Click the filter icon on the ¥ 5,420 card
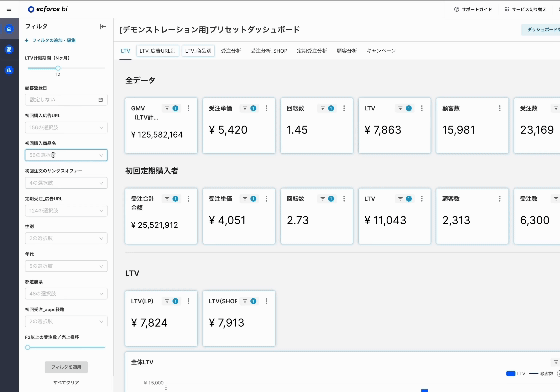The image size is (560, 392). pyautogui.click(x=245, y=108)
